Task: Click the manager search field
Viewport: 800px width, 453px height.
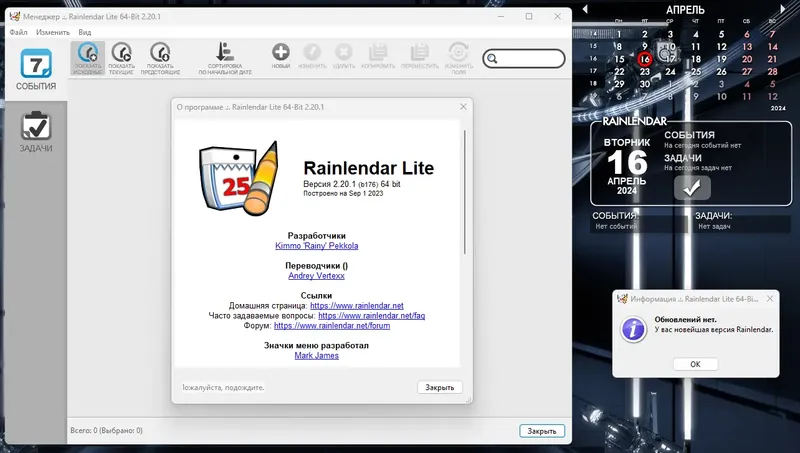Action: pyautogui.click(x=524, y=59)
